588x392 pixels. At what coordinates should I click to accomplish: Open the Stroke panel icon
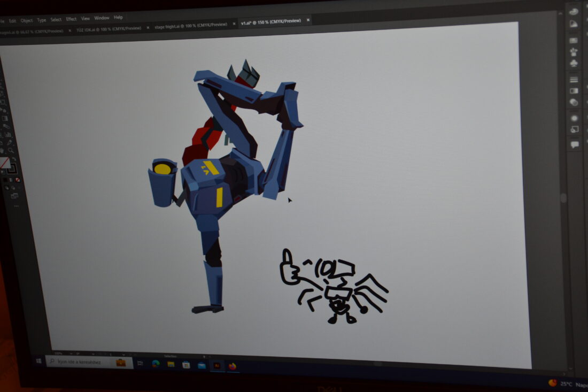tap(574, 79)
